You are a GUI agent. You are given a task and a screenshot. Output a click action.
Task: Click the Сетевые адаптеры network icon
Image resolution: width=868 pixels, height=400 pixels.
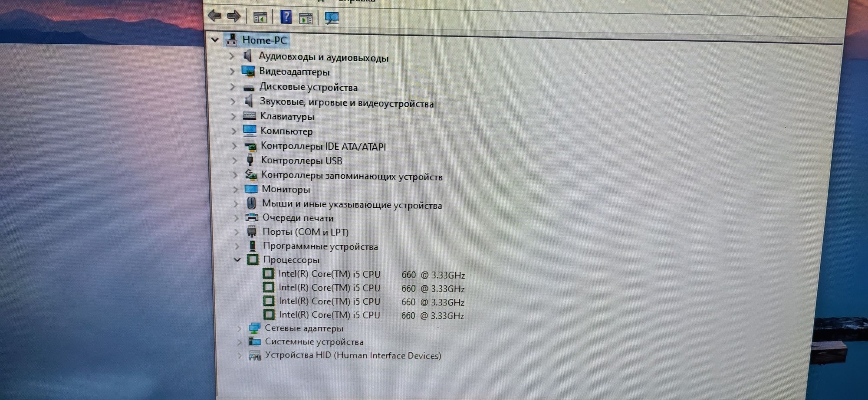pos(254,328)
